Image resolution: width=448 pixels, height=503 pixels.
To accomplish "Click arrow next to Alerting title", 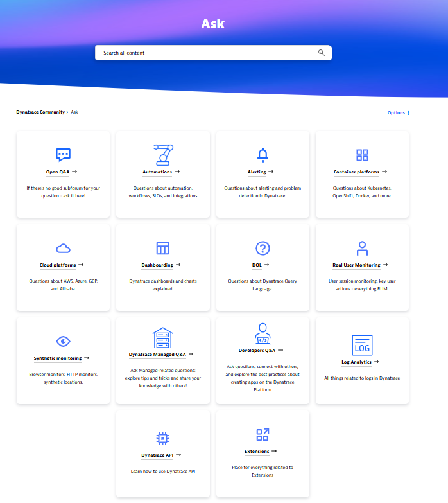I will [271, 172].
